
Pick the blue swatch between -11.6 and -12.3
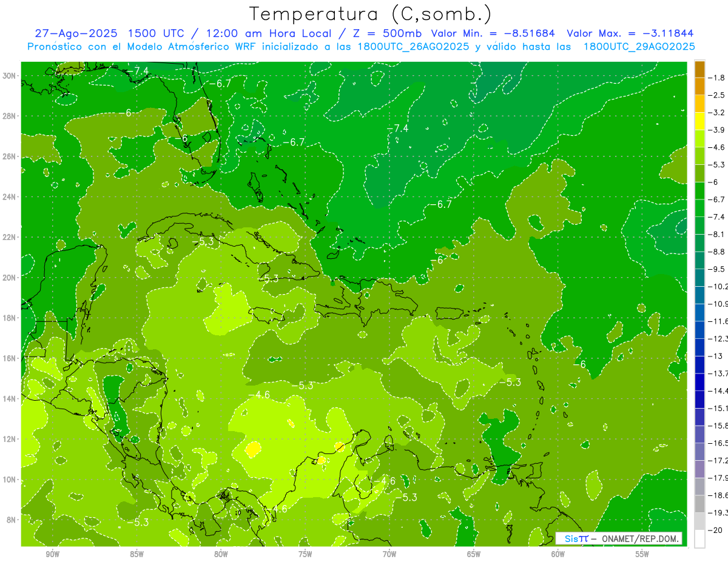coord(699,330)
